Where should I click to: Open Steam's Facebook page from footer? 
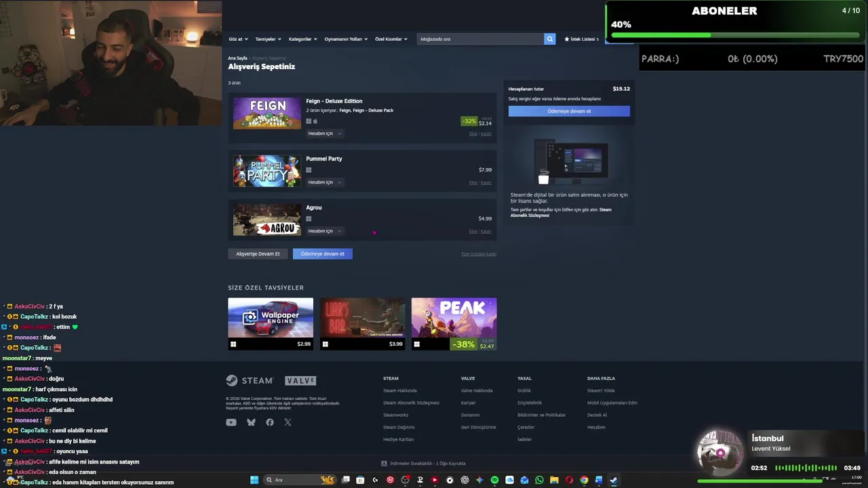(270, 422)
